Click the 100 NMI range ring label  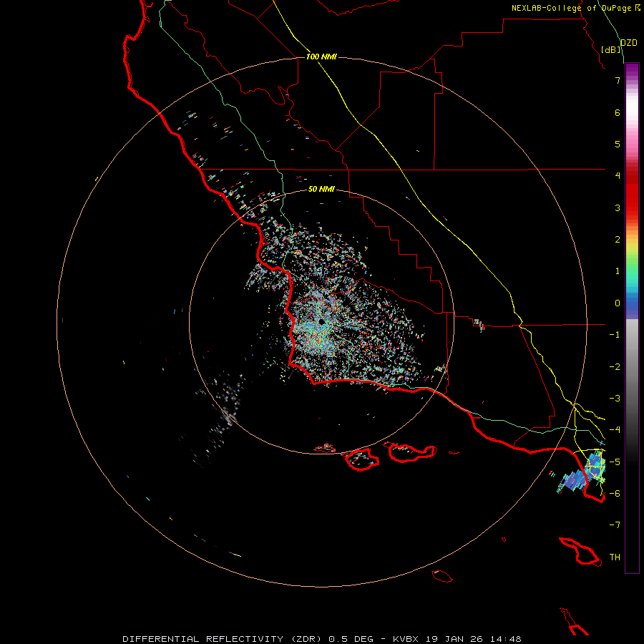pyautogui.click(x=321, y=57)
